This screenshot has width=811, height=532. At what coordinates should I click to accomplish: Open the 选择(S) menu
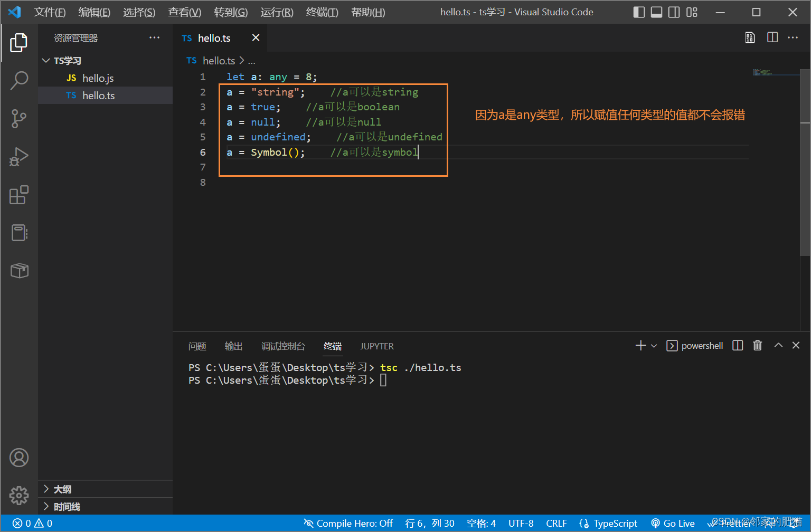click(139, 12)
